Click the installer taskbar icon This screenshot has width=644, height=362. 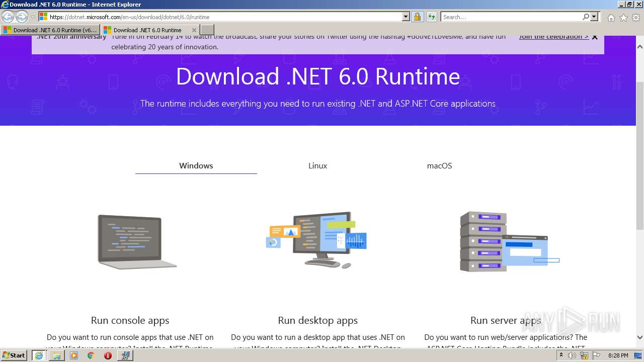click(x=125, y=355)
